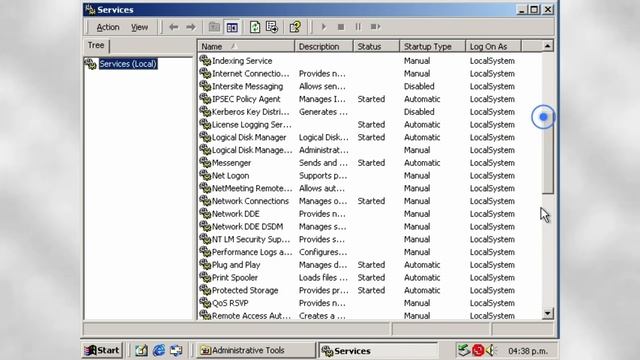
Task: Click the green system tray icon
Action: (x=464, y=350)
